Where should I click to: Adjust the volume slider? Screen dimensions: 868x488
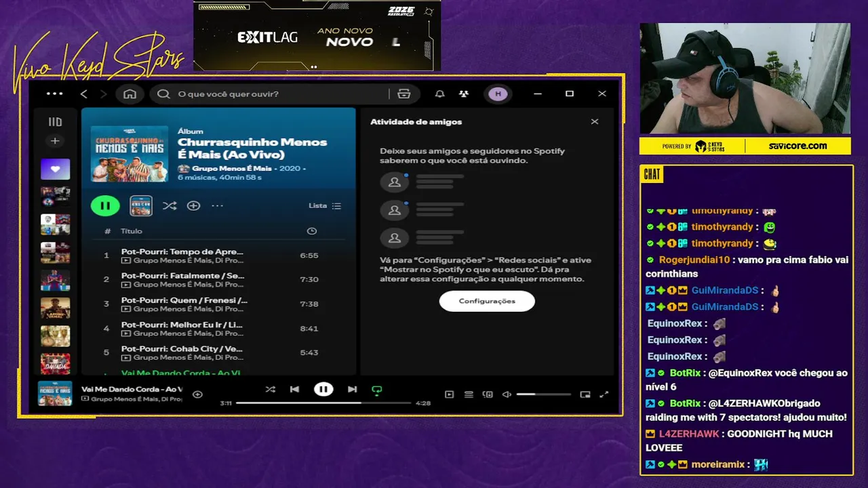point(544,394)
